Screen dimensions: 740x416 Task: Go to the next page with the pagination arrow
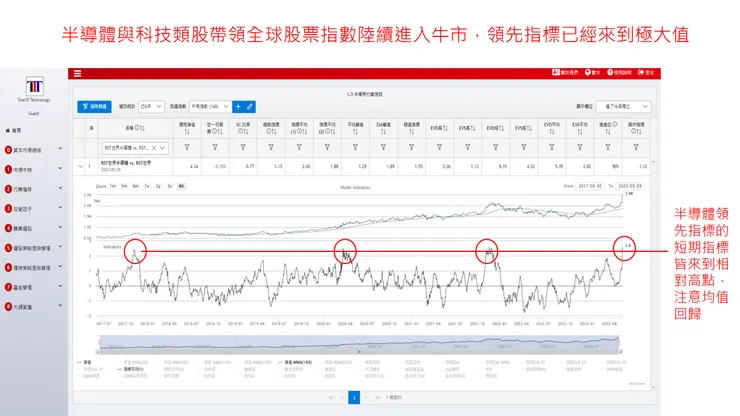[x=366, y=398]
